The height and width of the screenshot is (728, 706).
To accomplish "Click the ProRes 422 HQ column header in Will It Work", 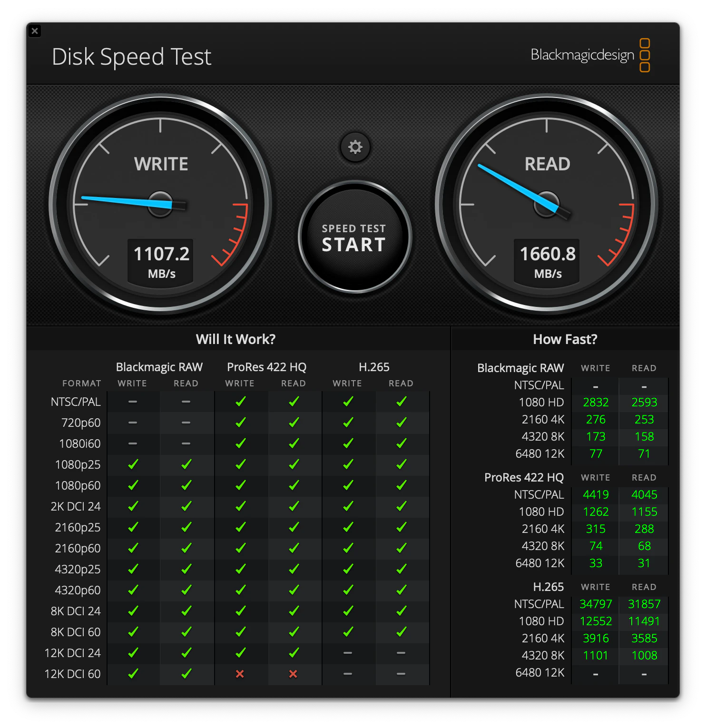I will pyautogui.click(x=266, y=367).
